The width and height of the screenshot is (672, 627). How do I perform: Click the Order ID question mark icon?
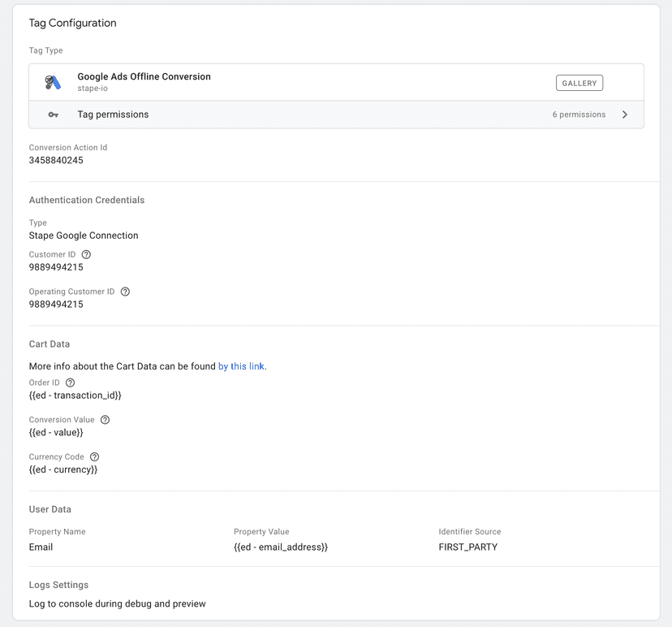pyautogui.click(x=70, y=383)
